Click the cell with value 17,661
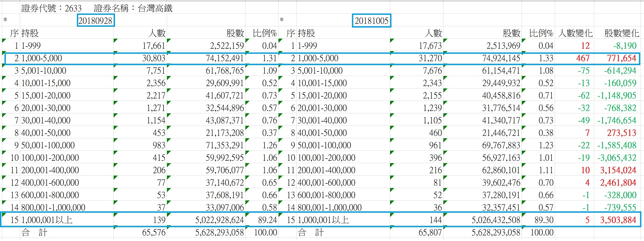This screenshot has width=644, height=241. click(154, 46)
